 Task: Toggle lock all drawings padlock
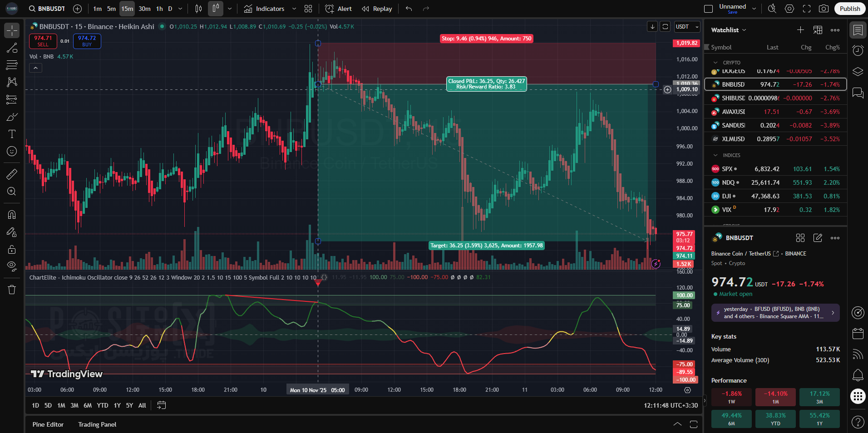pos(12,249)
